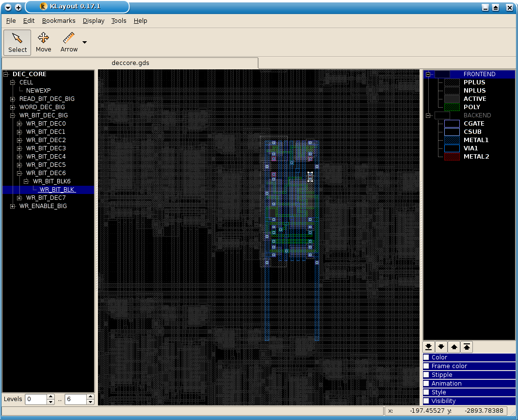518x420 pixels.
Task: Expand the WR_ENABLE_BIG cell tree node
Action: coord(13,206)
